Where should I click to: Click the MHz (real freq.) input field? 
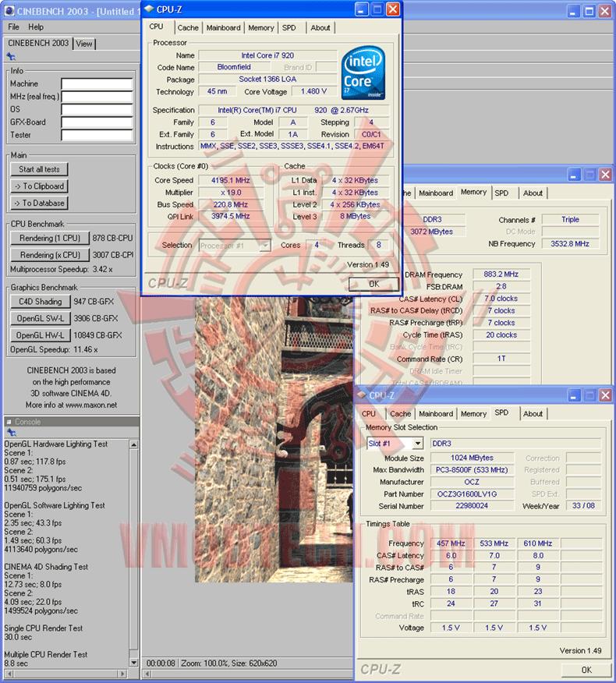pos(97,97)
